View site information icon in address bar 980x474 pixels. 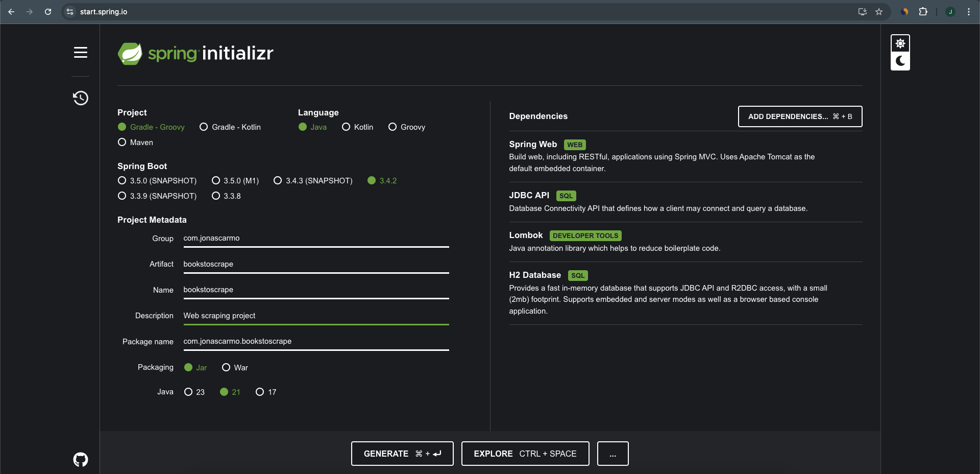(70, 12)
